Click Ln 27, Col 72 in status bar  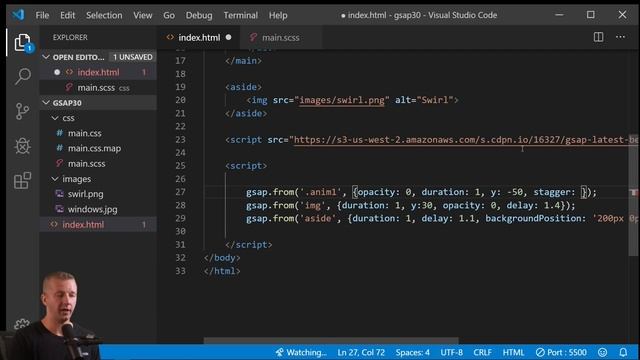pos(361,352)
